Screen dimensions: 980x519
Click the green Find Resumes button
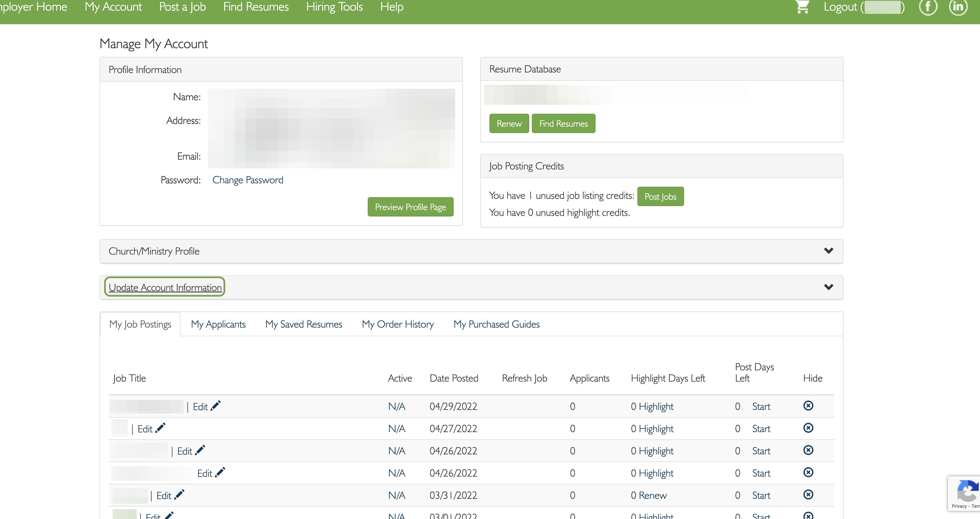click(x=564, y=123)
